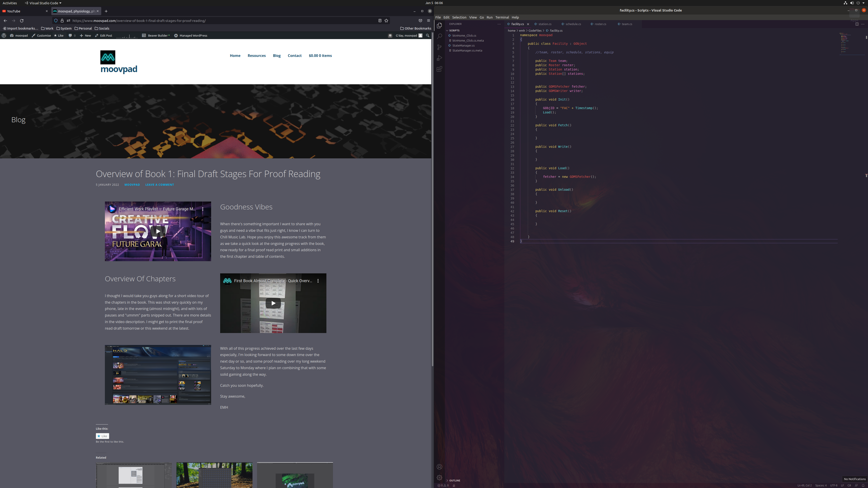Open the Explorer more actions ellipsis
The height and width of the screenshot is (488, 868).
click(499, 24)
